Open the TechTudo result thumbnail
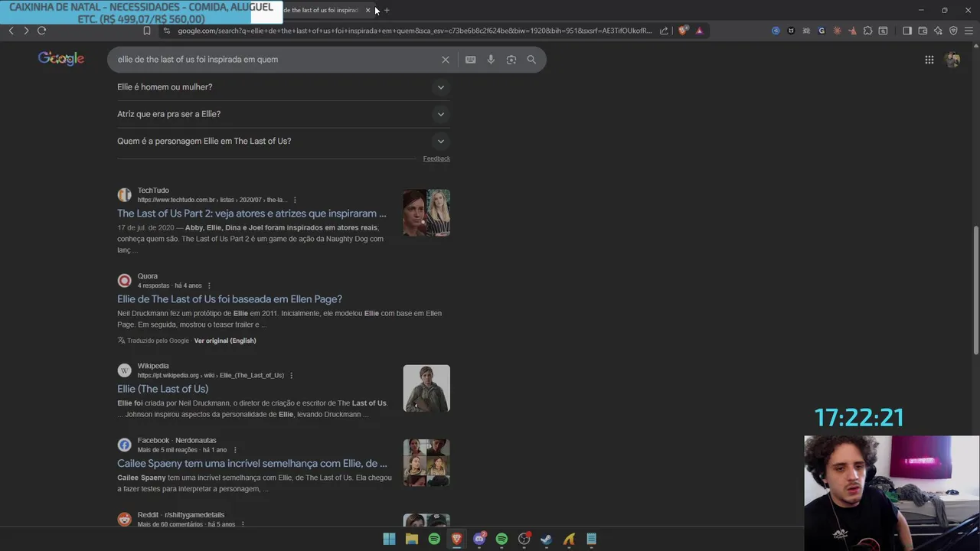The height and width of the screenshot is (551, 980). pyautogui.click(x=426, y=213)
